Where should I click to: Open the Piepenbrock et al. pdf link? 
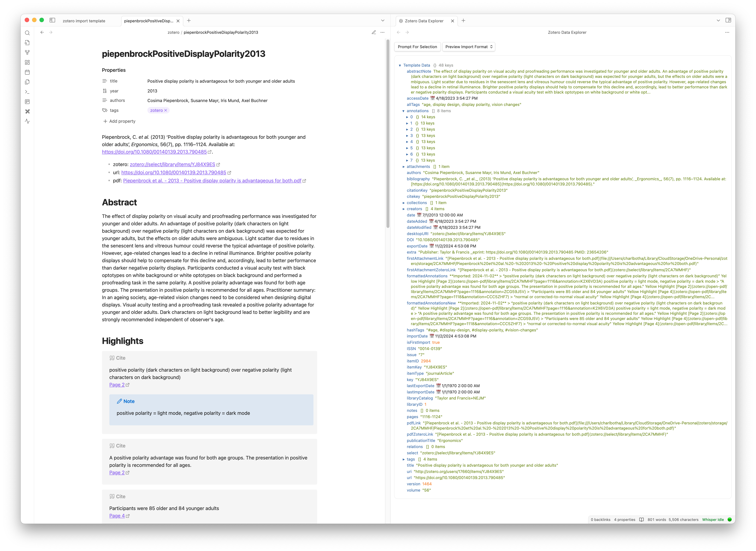212,181
